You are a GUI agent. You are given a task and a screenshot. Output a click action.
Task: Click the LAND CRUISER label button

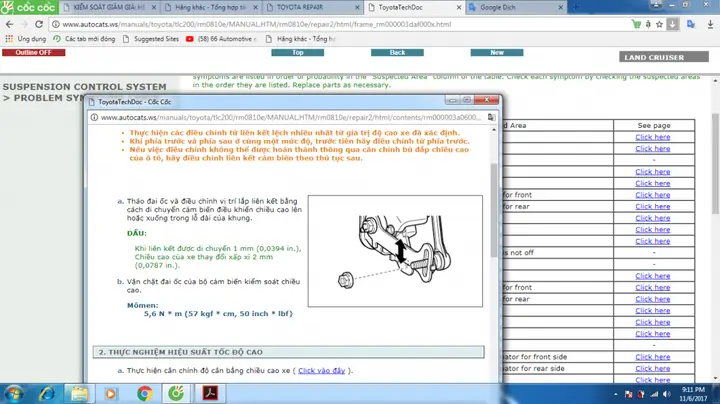click(x=664, y=57)
